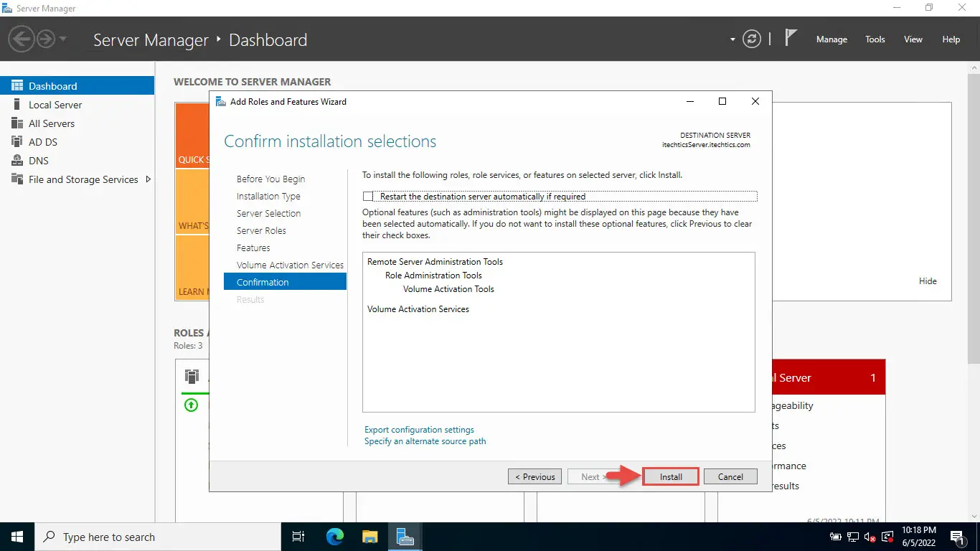The width and height of the screenshot is (980, 551).
Task: Open Task View from the taskbar
Action: tap(298, 537)
